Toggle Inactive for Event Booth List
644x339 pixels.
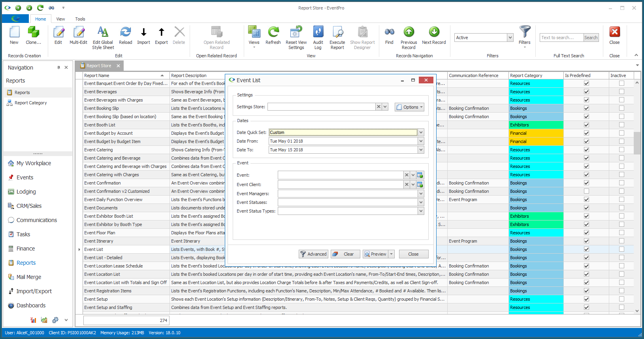[x=621, y=125]
